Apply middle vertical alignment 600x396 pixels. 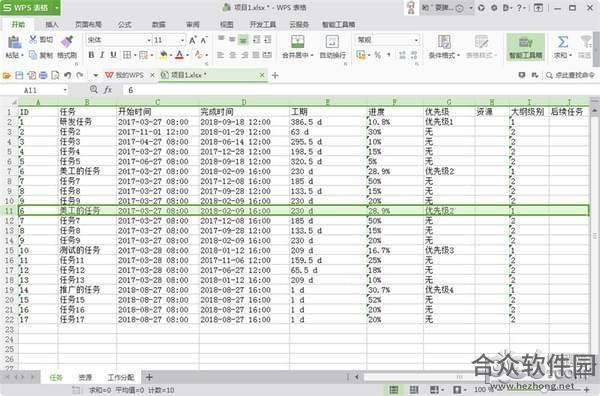(x=232, y=39)
